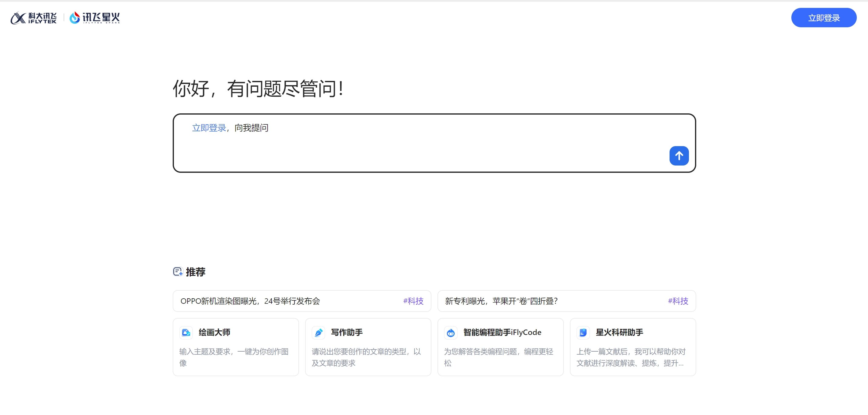Screen dimensions: 868x415
Task: Send a question with the arrow button
Action: pyautogui.click(x=679, y=156)
